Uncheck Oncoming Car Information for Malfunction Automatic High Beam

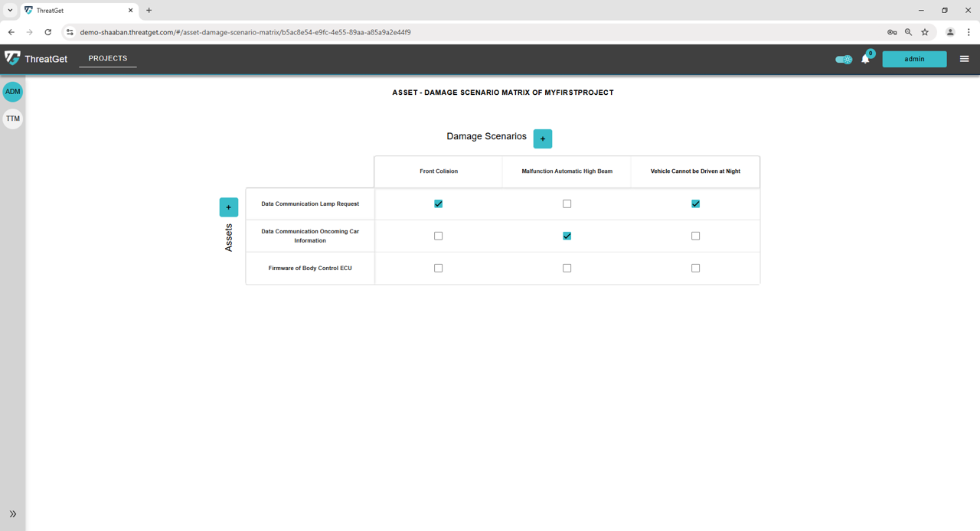click(x=567, y=236)
